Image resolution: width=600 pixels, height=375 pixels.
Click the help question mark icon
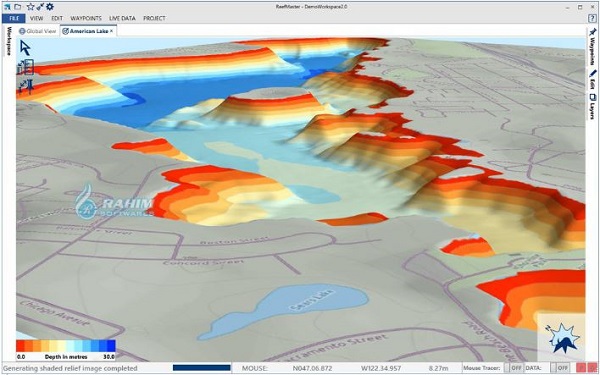(x=592, y=18)
